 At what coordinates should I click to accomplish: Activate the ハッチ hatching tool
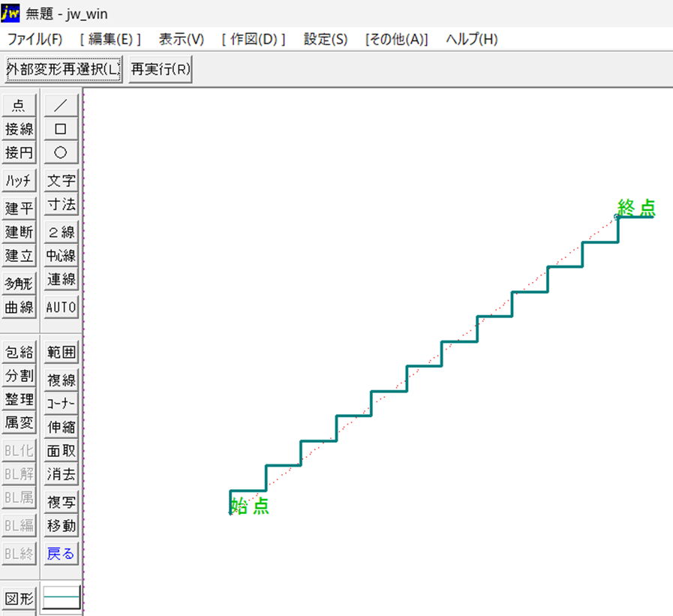[x=19, y=180]
